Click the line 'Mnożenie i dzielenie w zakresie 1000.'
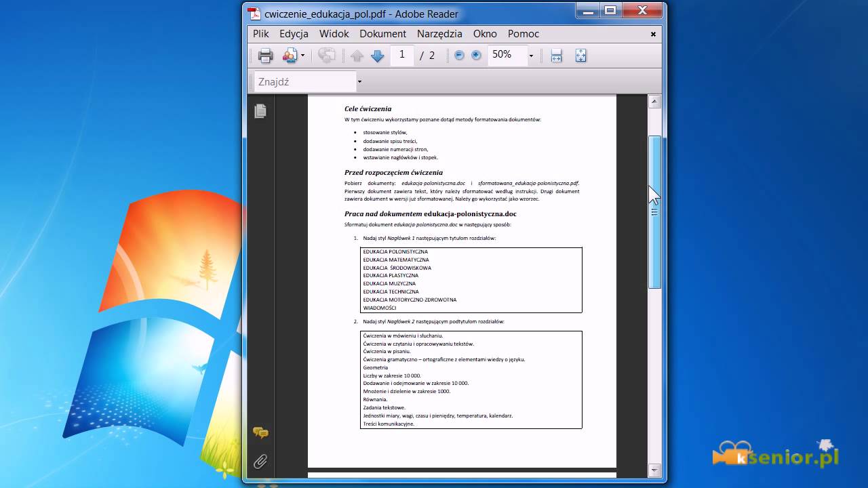Image resolution: width=868 pixels, height=488 pixels. click(407, 391)
